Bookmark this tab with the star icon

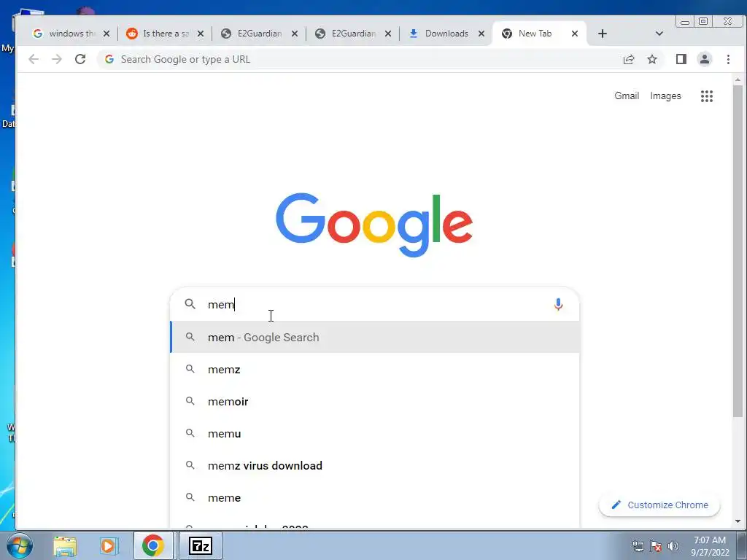click(x=652, y=59)
